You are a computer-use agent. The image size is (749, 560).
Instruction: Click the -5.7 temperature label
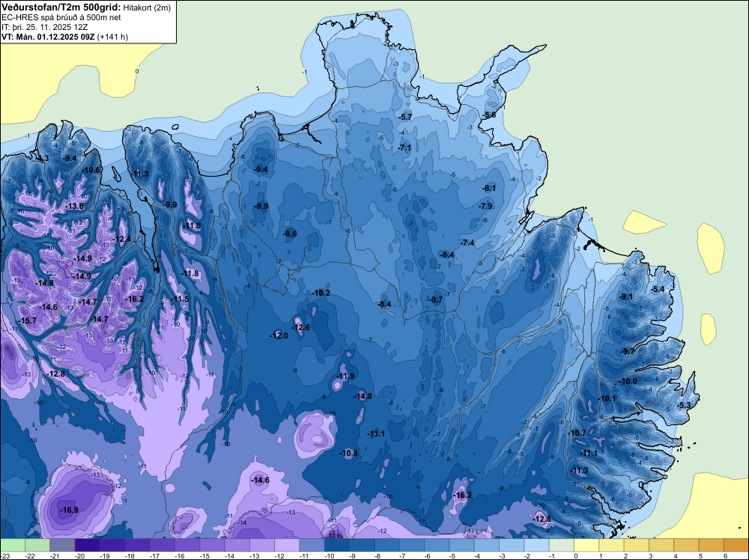tap(405, 117)
